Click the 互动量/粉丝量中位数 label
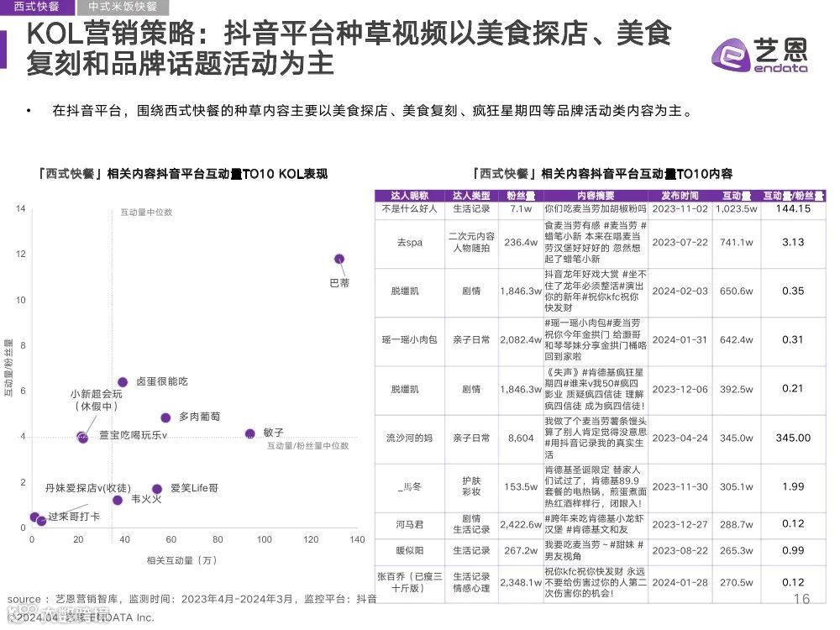Screen dimensions: 840x630 pos(308,446)
